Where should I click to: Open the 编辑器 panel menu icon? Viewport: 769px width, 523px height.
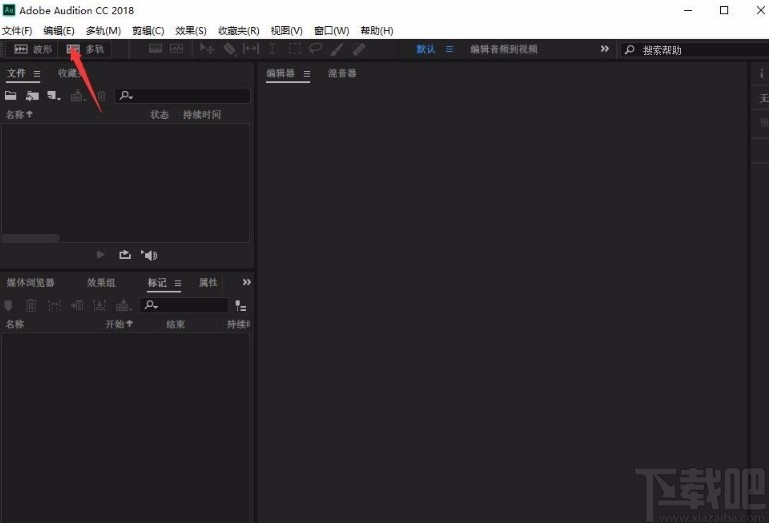click(x=307, y=74)
